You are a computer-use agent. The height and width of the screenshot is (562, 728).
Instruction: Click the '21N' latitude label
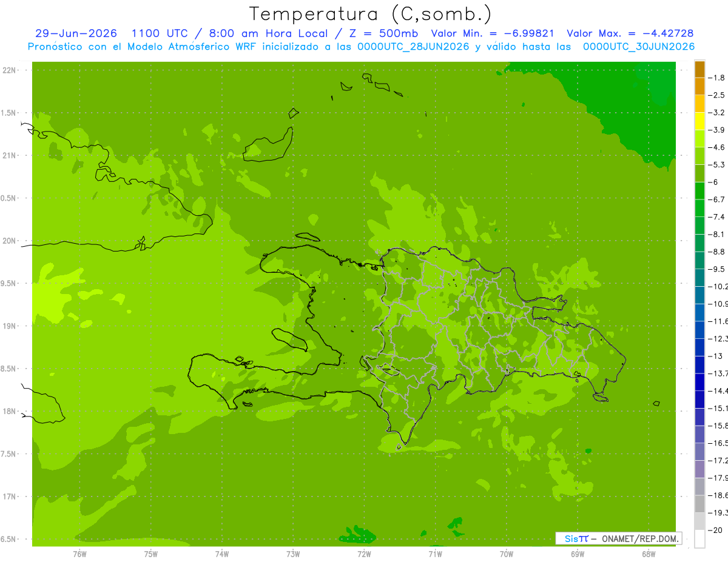10,155
